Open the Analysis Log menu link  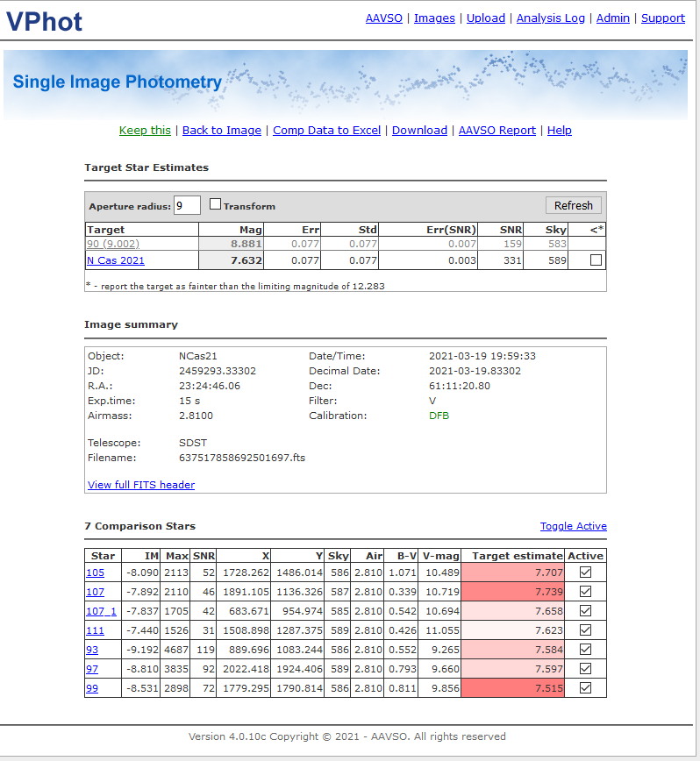[550, 18]
